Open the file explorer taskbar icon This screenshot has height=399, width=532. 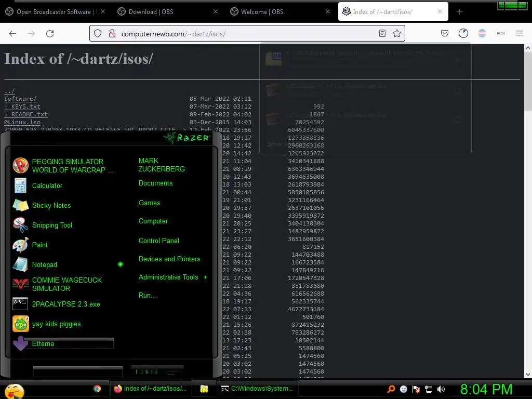tap(204, 389)
